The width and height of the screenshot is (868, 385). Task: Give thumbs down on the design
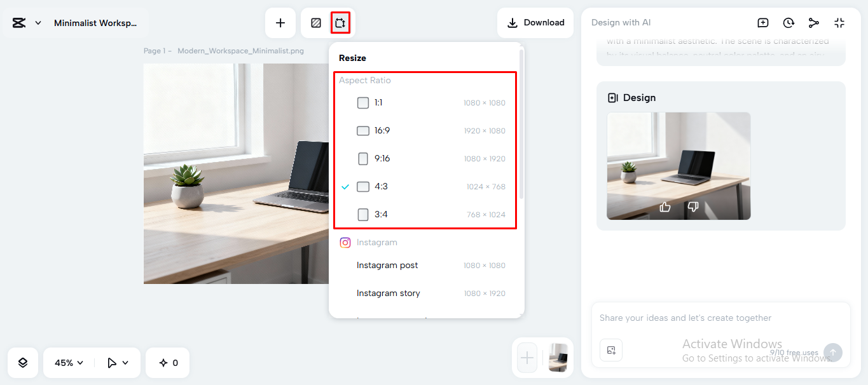pos(693,206)
